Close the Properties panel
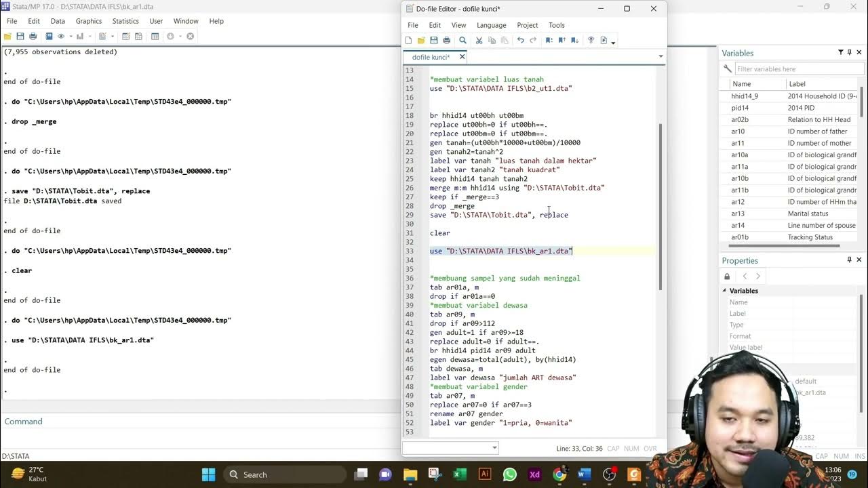Screen dimensions: 868x488 click(859, 260)
